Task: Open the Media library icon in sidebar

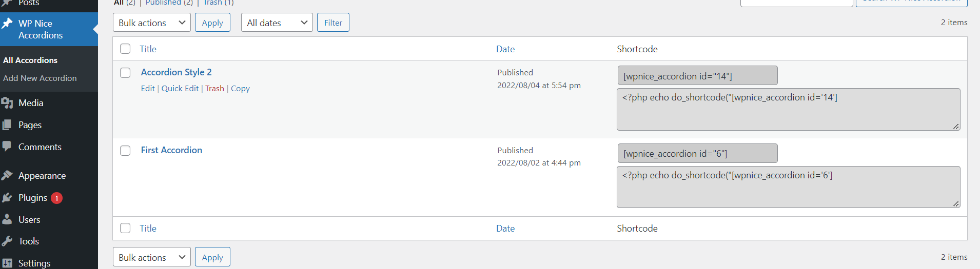Action: click(x=7, y=103)
